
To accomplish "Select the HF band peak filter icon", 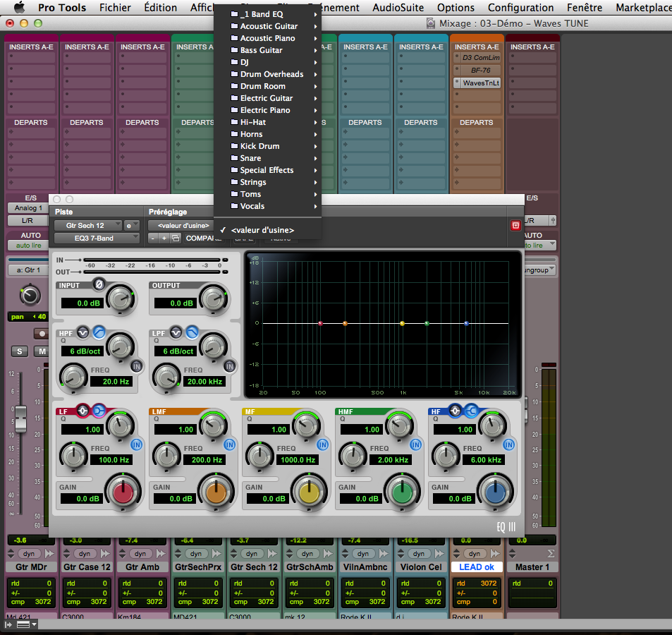I will [455, 411].
